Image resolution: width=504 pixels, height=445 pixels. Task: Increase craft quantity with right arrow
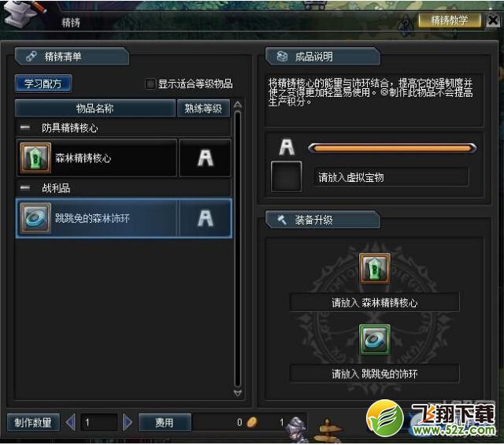tap(128, 422)
